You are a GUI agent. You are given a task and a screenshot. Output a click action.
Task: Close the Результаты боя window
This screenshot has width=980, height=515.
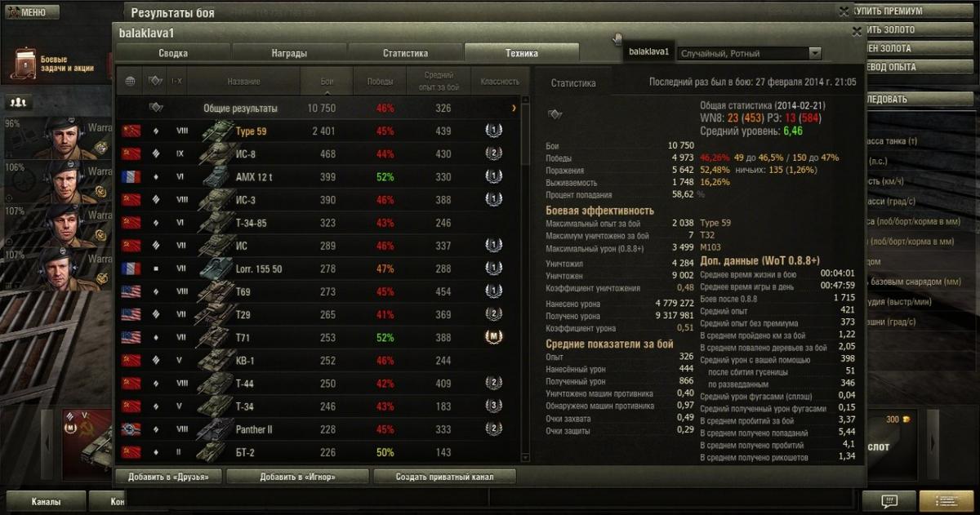coord(844,11)
